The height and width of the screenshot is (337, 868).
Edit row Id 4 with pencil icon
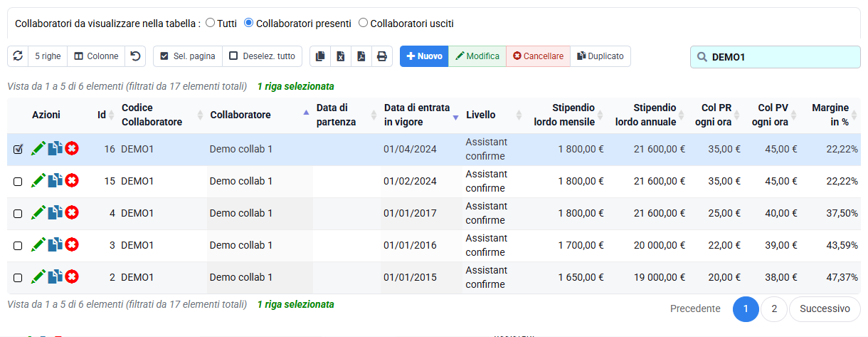pyautogui.click(x=38, y=212)
